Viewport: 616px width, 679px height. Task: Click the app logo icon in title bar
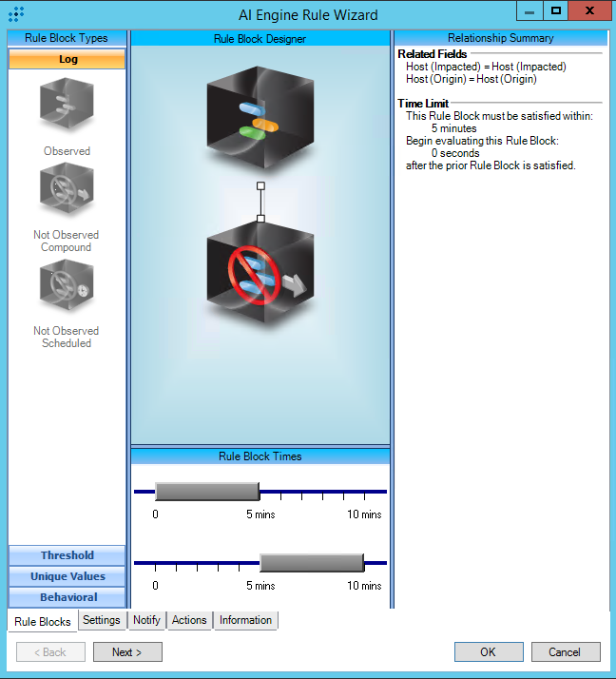(16, 13)
